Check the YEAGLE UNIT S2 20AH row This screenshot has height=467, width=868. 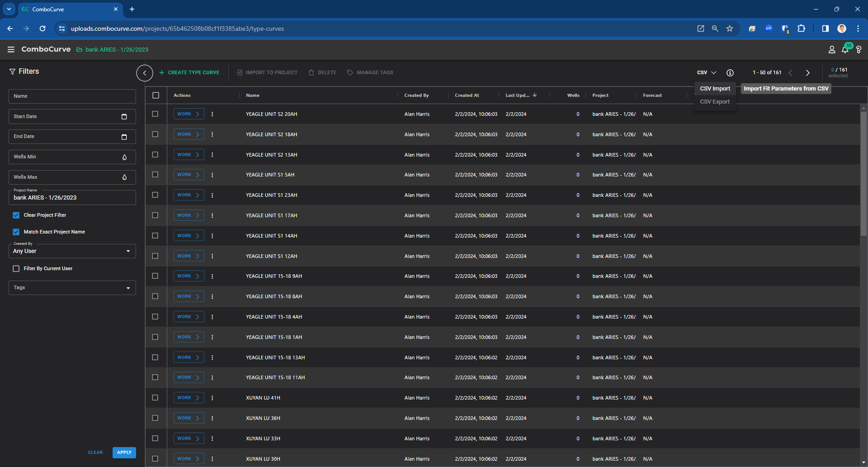(155, 114)
